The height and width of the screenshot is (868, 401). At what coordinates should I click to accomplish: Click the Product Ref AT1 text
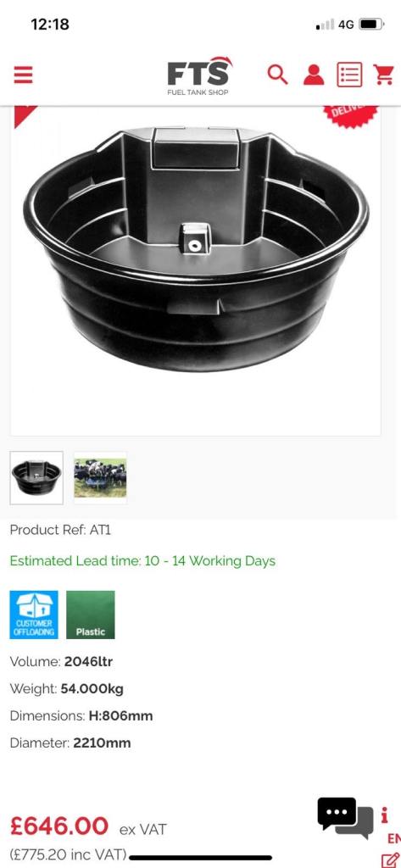(x=60, y=530)
